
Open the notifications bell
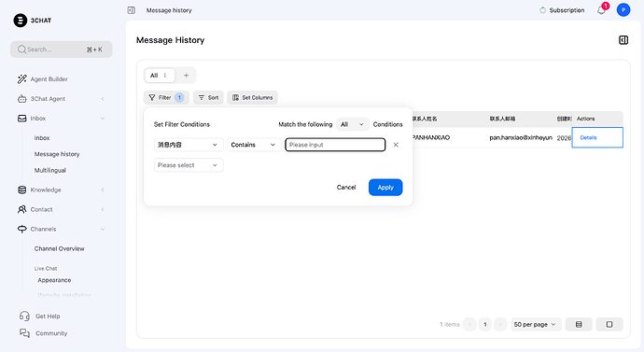coord(601,10)
